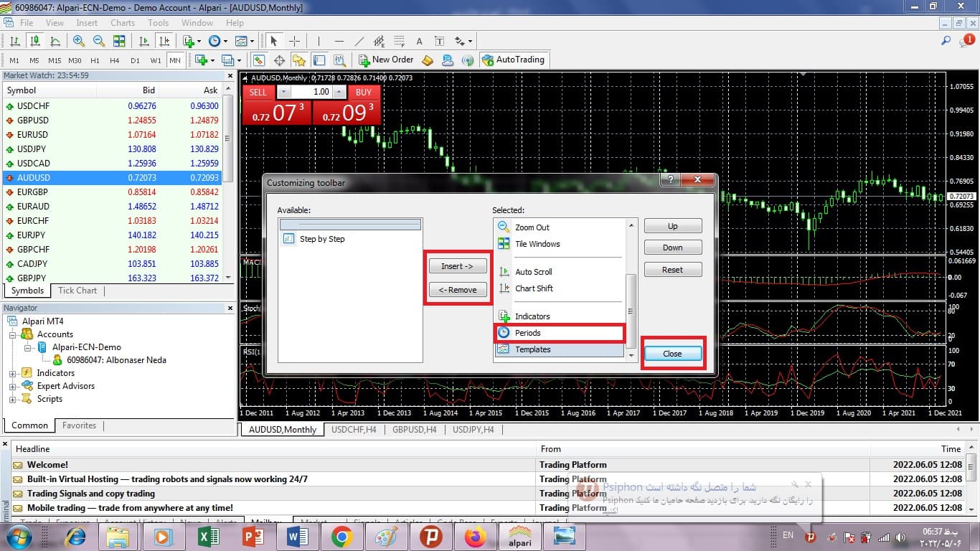
Task: Open the Tools menu
Action: (158, 23)
